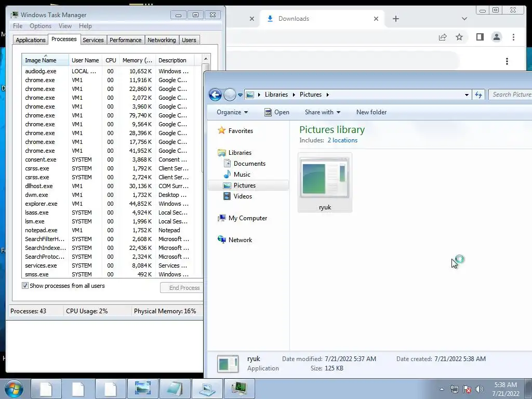Expand the arrow after Libraries in address bar
This screenshot has height=399, width=532.
point(294,95)
